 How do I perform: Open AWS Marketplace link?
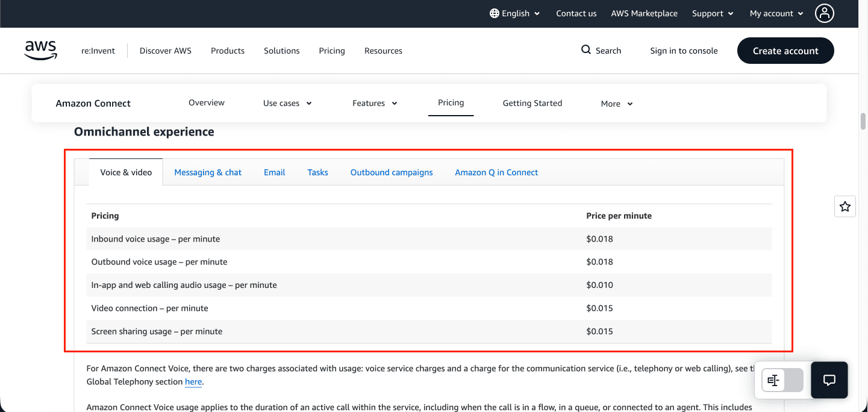[x=644, y=13]
